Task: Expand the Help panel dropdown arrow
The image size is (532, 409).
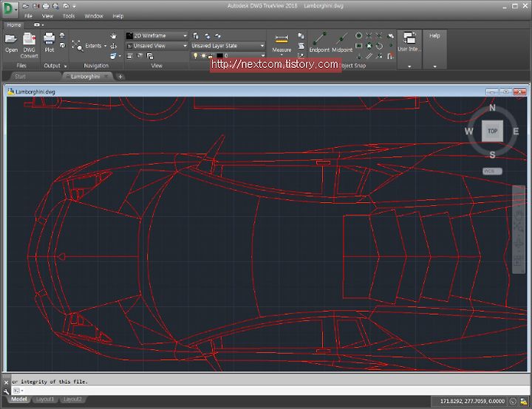Action: (x=434, y=66)
